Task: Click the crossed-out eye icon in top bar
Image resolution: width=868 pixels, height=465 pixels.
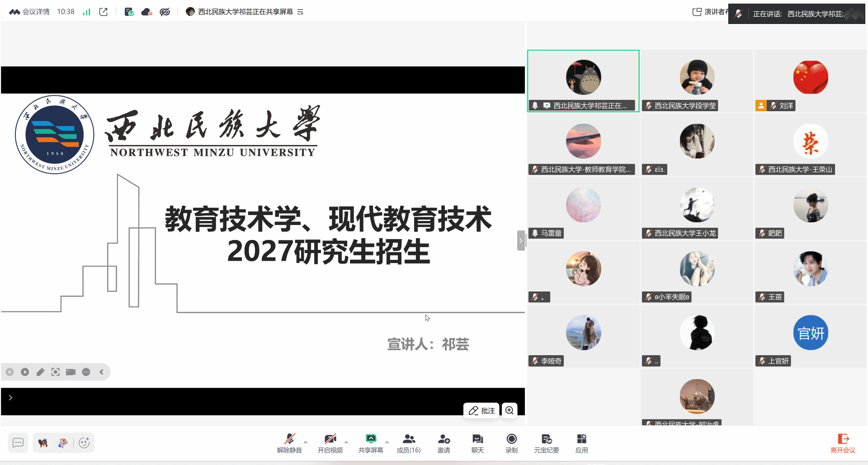Action: pyautogui.click(x=165, y=12)
